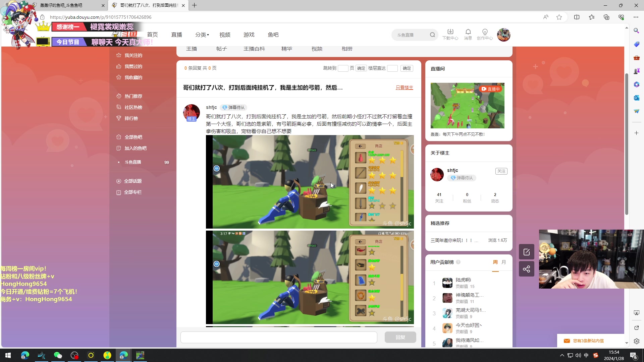Screen dimensions: 644x362
Task: Open the floating share icon
Action: pos(526,269)
